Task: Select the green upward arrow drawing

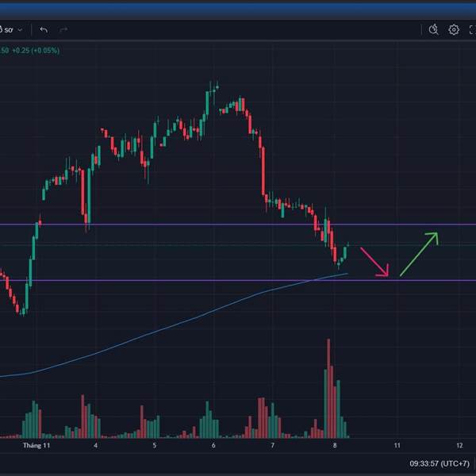Action: [418, 254]
